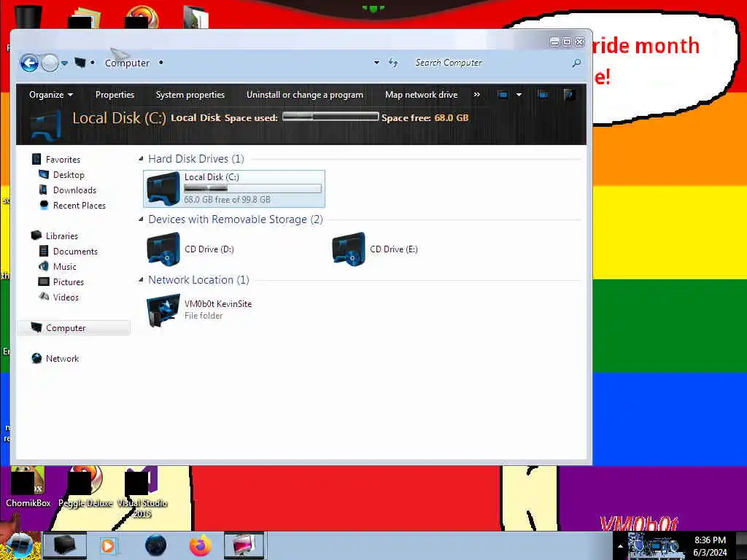Select Map network drive
Image resolution: width=747 pixels, height=560 pixels.
421,95
